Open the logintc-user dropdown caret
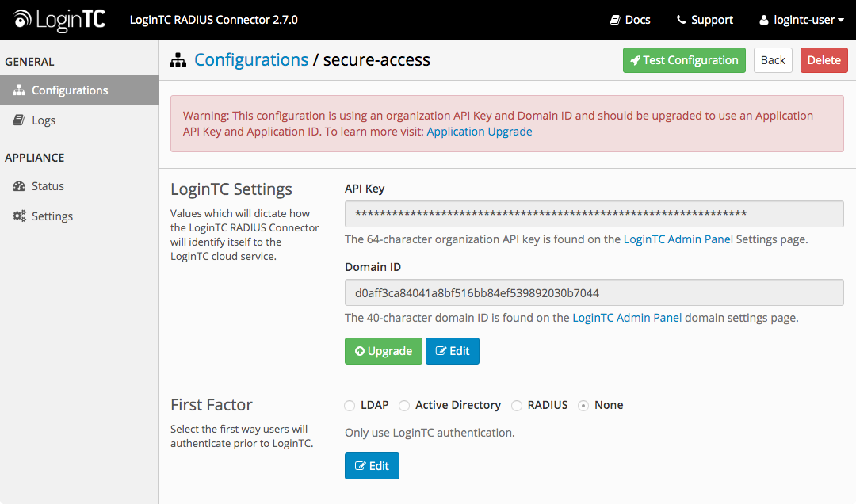 pos(841,20)
